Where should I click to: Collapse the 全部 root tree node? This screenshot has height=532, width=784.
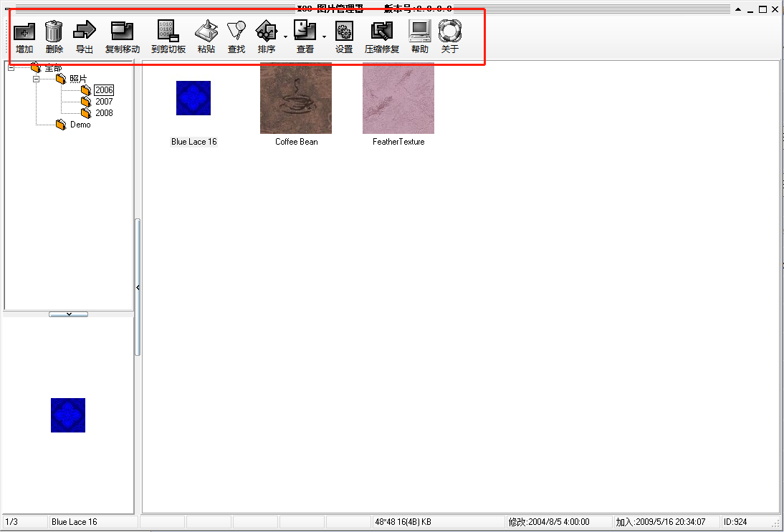pos(11,68)
